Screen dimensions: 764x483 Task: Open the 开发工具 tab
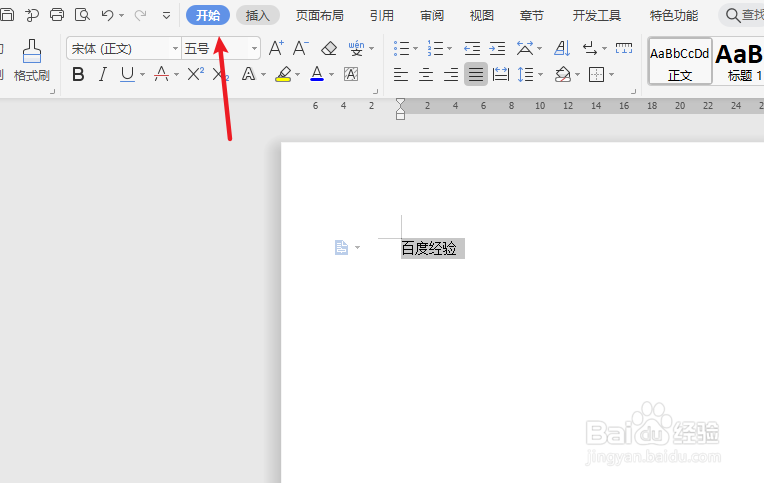597,16
